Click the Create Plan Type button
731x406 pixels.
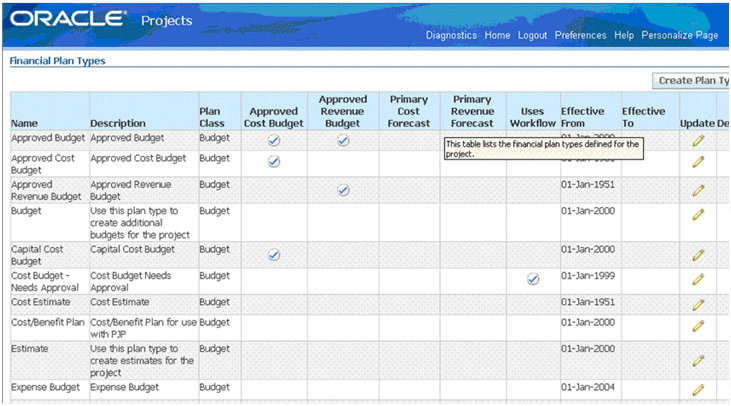coord(691,81)
